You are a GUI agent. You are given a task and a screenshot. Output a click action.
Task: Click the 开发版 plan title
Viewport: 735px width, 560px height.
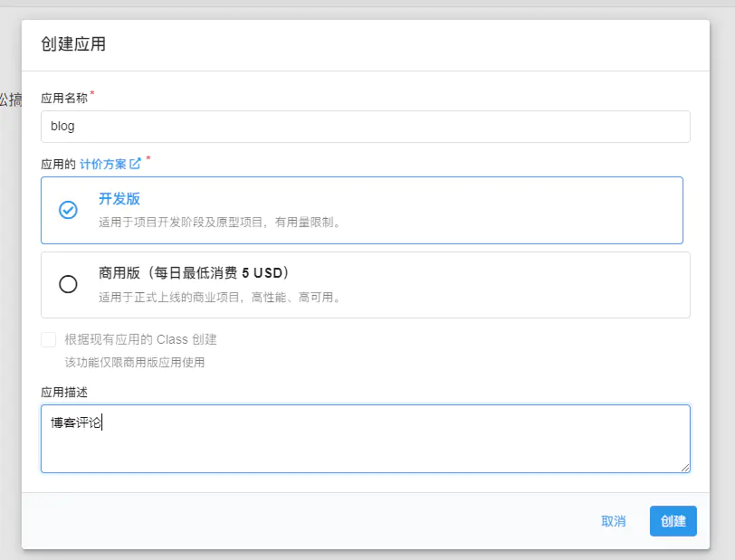point(119,199)
